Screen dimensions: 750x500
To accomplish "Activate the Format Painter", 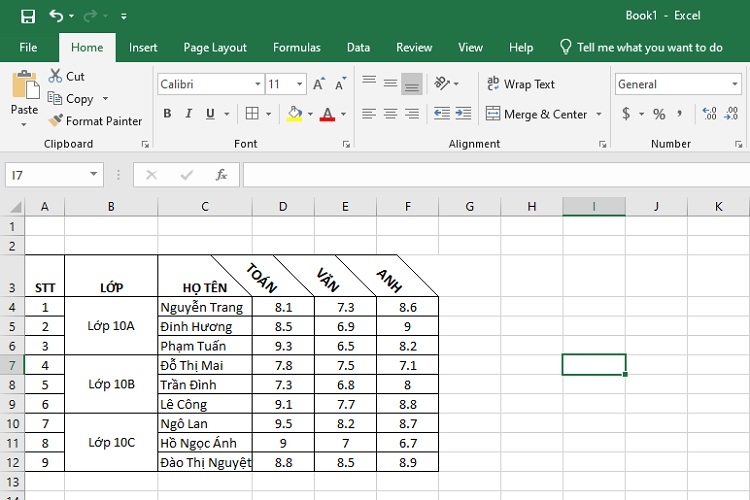I will [95, 121].
